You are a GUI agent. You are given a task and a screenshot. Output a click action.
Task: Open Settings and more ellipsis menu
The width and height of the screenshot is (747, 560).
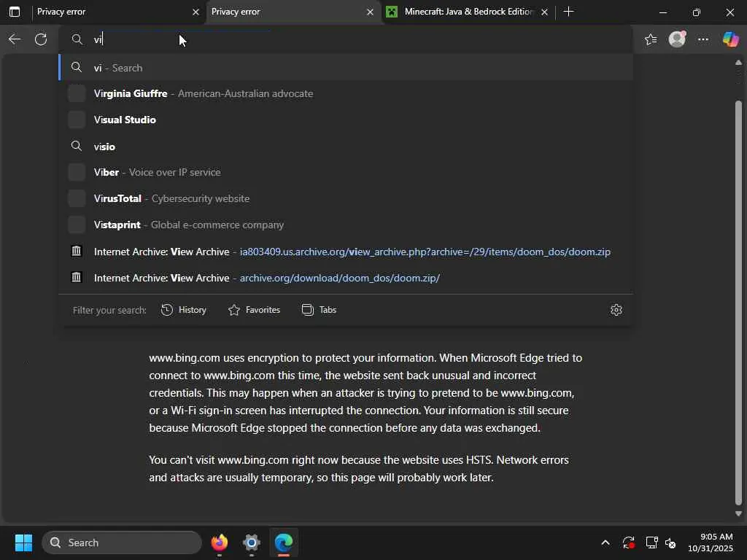pyautogui.click(x=703, y=39)
